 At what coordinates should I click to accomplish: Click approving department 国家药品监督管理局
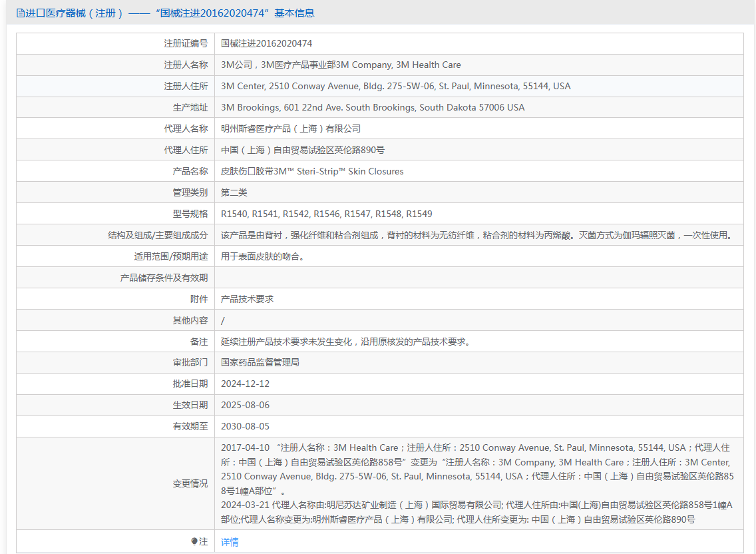(260, 362)
